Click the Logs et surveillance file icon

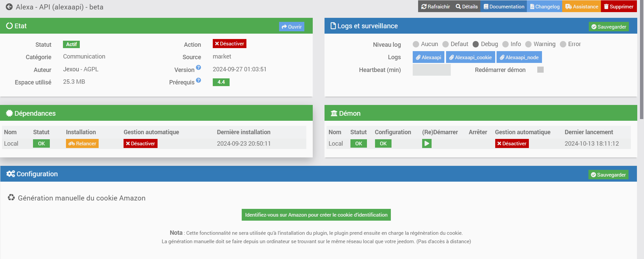pyautogui.click(x=333, y=26)
